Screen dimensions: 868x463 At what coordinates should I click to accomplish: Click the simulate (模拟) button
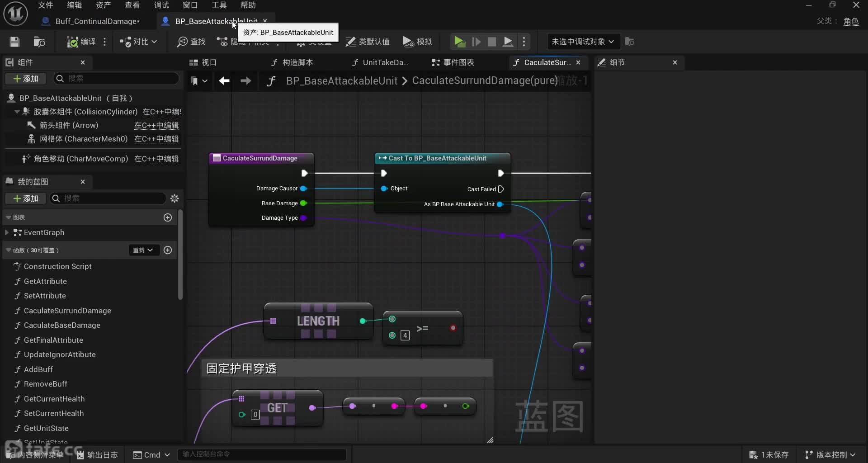[x=417, y=42]
